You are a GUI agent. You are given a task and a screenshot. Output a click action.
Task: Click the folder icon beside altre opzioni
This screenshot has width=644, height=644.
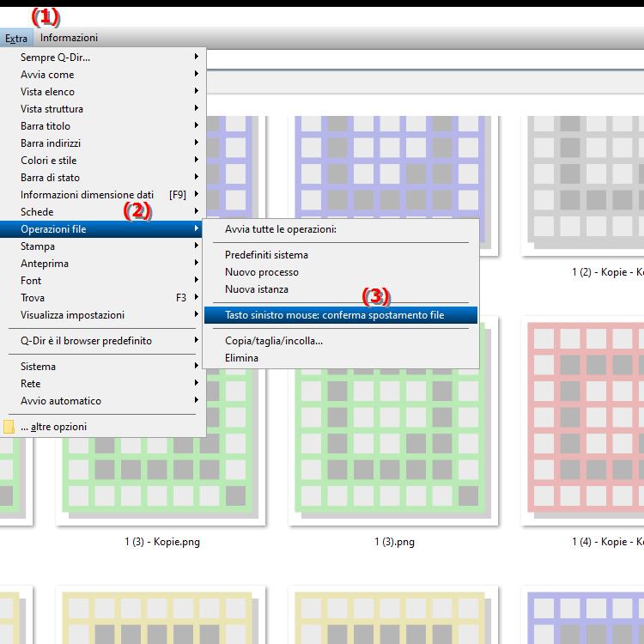pos(9,427)
